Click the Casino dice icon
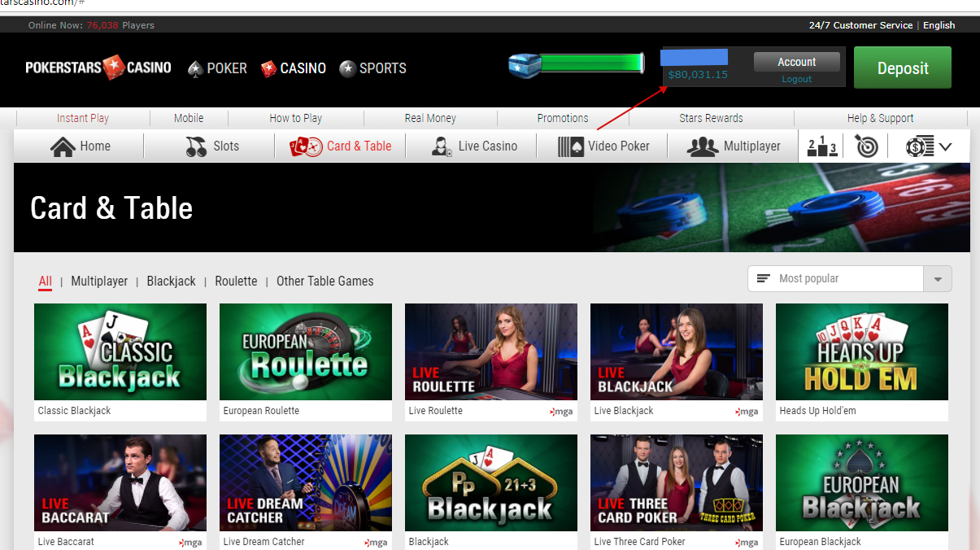 tap(268, 69)
